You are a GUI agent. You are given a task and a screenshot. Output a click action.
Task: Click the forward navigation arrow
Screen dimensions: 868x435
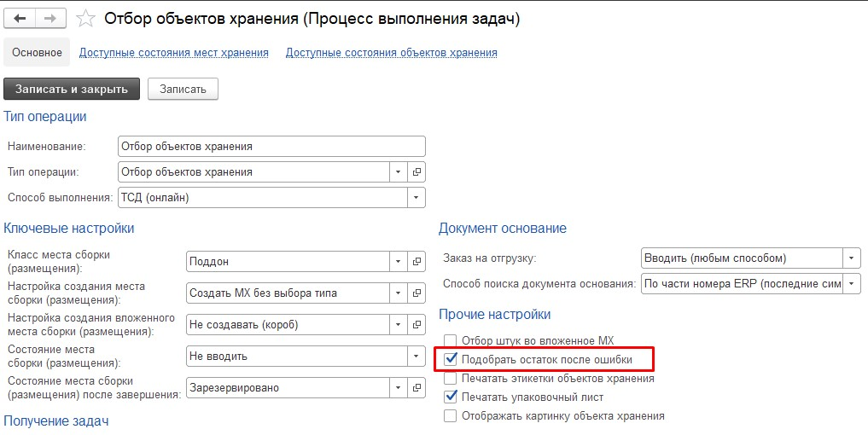pyautogui.click(x=50, y=18)
